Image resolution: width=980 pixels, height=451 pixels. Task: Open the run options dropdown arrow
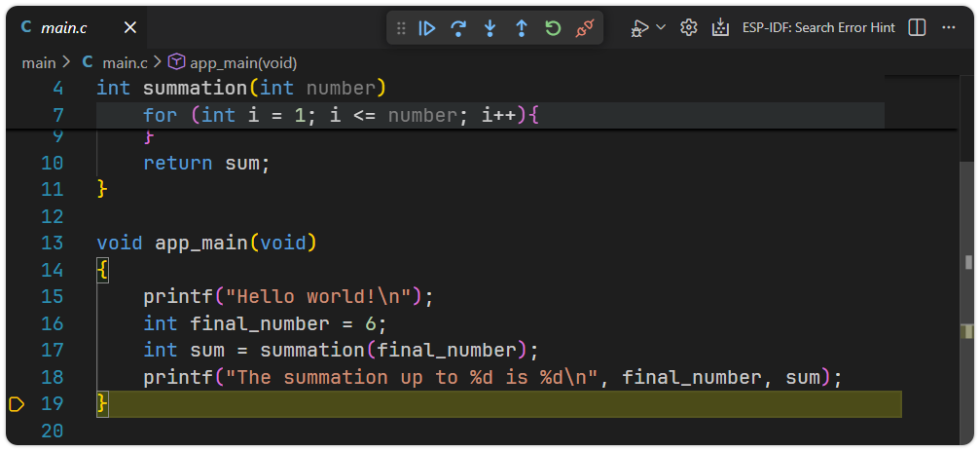661,27
